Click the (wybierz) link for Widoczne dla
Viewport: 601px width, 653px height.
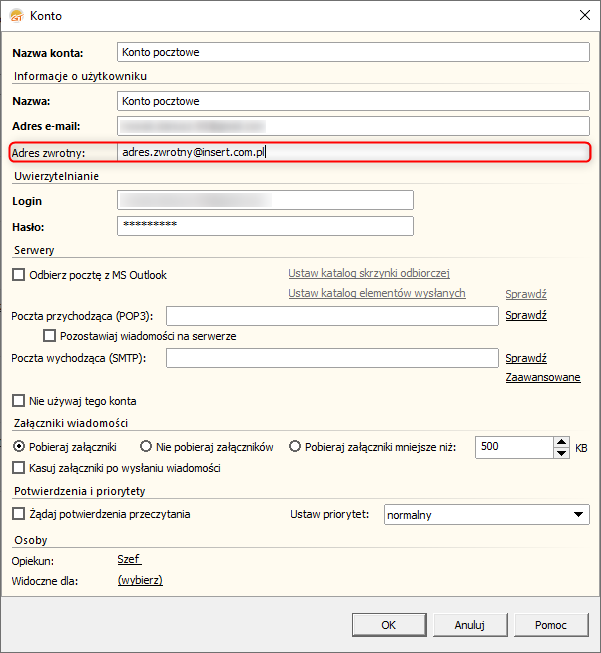tap(140, 581)
